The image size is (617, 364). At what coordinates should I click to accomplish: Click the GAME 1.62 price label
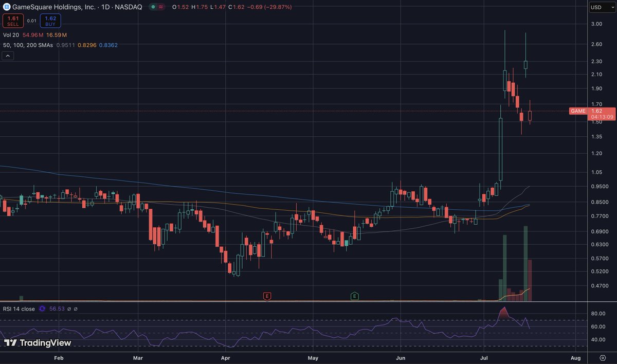click(x=592, y=111)
